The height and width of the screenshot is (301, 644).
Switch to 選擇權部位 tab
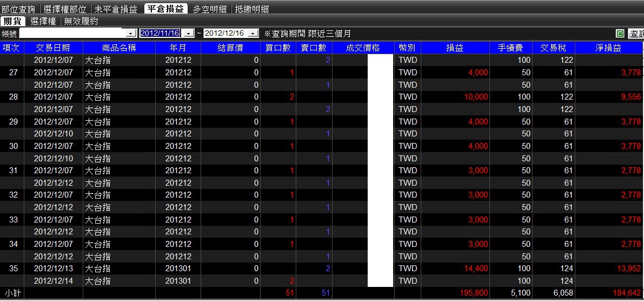pos(65,9)
